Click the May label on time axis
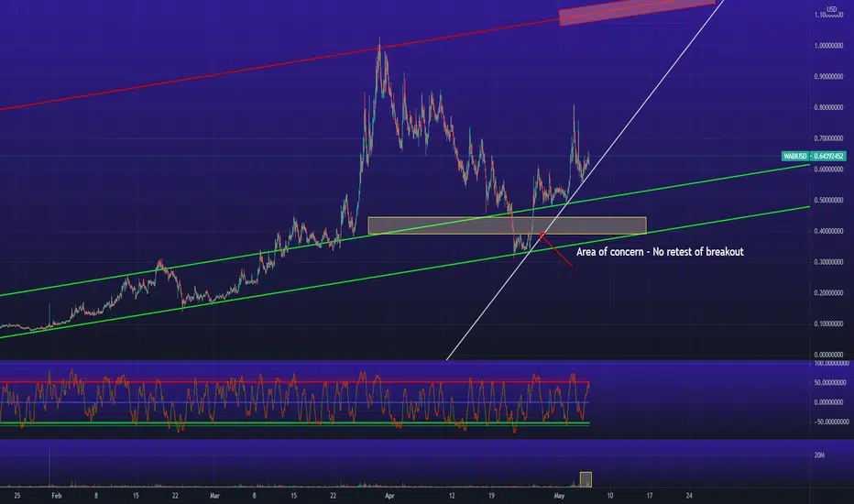 click(x=559, y=496)
